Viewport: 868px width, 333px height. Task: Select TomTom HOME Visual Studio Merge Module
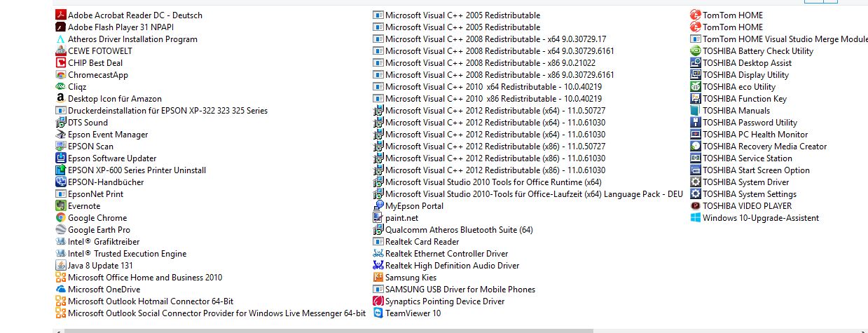tap(779, 39)
